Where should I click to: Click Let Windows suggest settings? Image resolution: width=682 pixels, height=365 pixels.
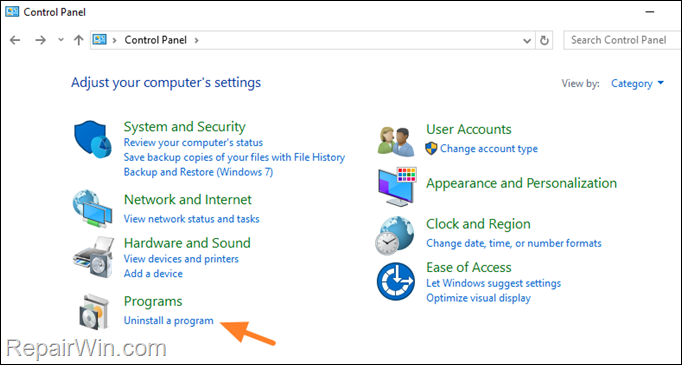click(493, 284)
